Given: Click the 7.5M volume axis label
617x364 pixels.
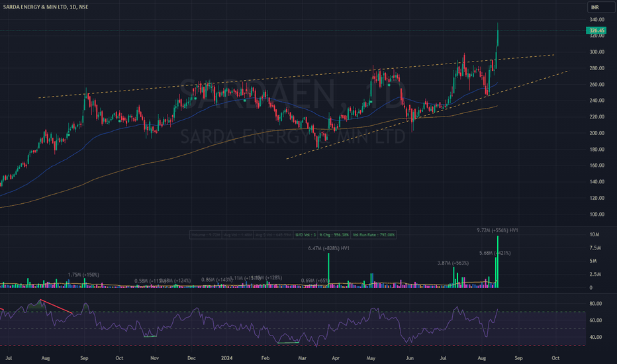Looking at the screenshot, I should 595,248.
